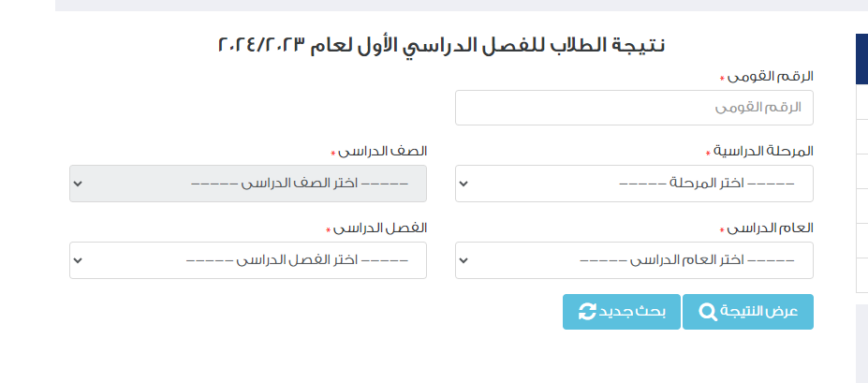Open the اختر الصف الدراسى dropdown

tap(248, 184)
